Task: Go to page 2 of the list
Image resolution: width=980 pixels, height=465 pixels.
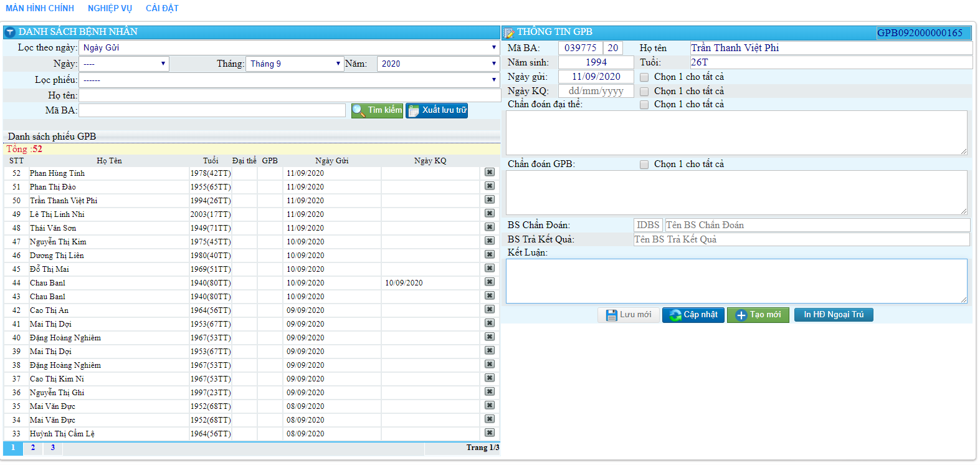Action: point(33,448)
